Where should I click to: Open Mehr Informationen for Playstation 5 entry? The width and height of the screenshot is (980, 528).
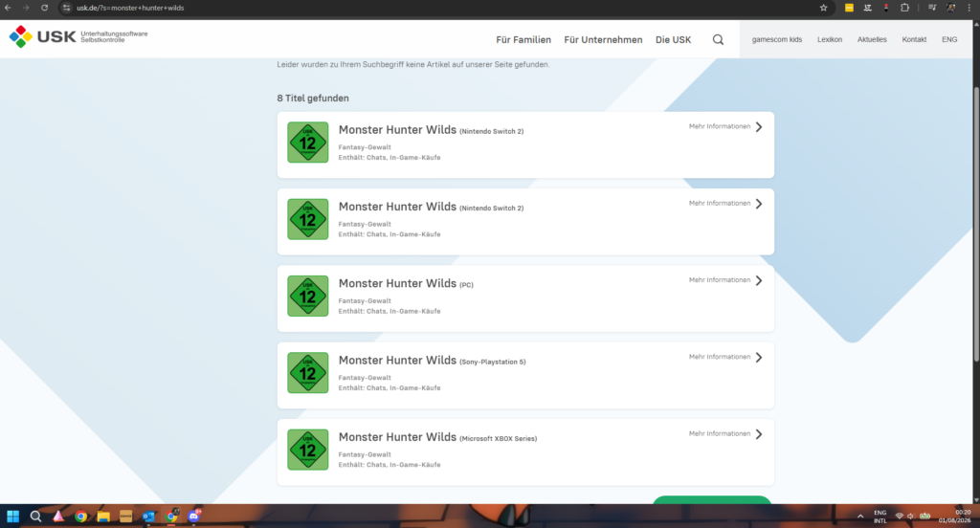(720, 357)
